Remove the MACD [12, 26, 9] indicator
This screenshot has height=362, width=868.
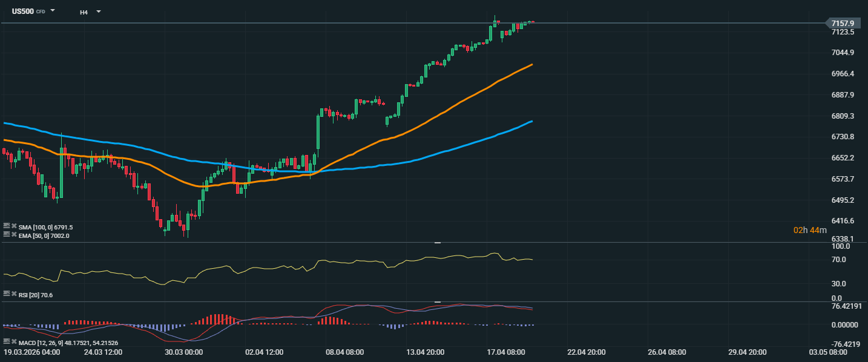(x=13, y=341)
